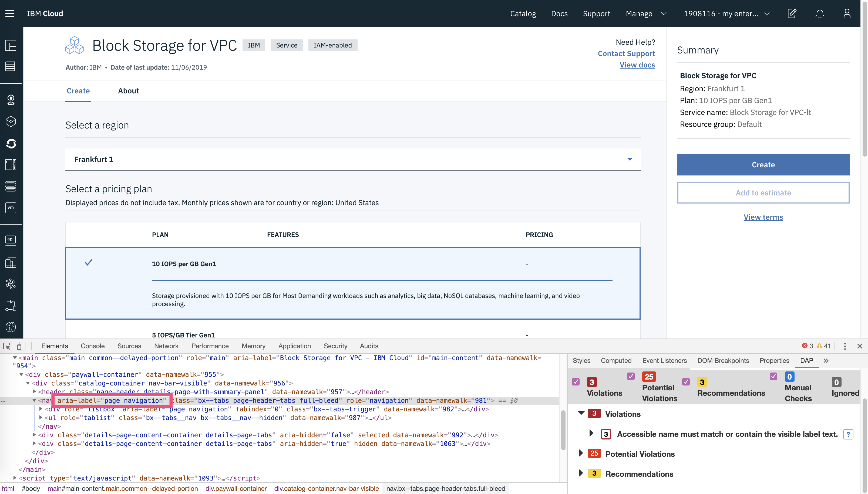868x494 pixels.
Task: Toggle the DevTools device toolbar icon
Action: pyautogui.click(x=21, y=346)
